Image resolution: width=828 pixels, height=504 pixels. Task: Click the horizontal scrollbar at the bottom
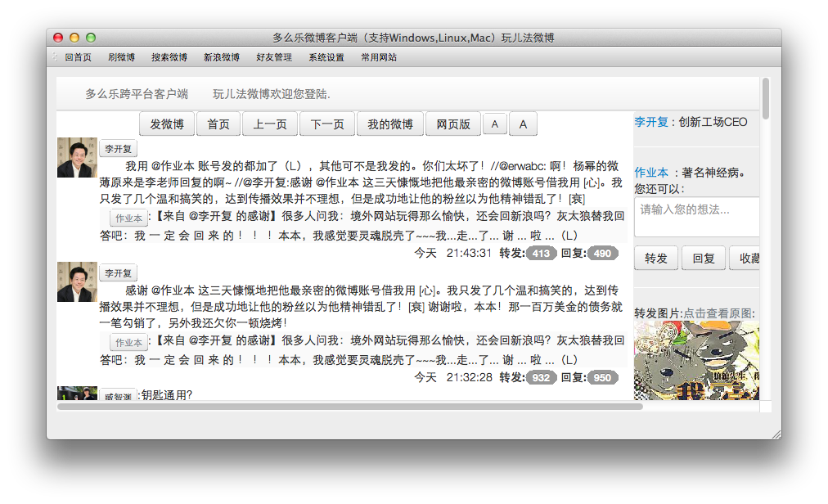pyautogui.click(x=350, y=407)
